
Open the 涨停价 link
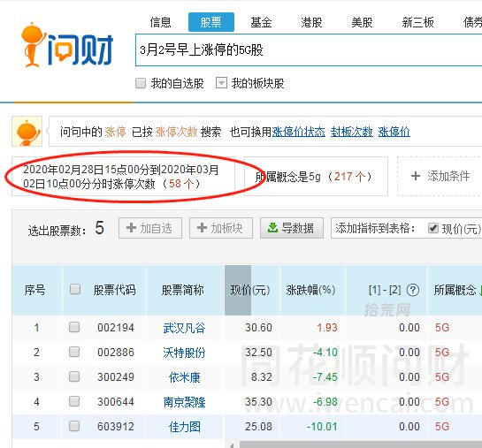[394, 132]
